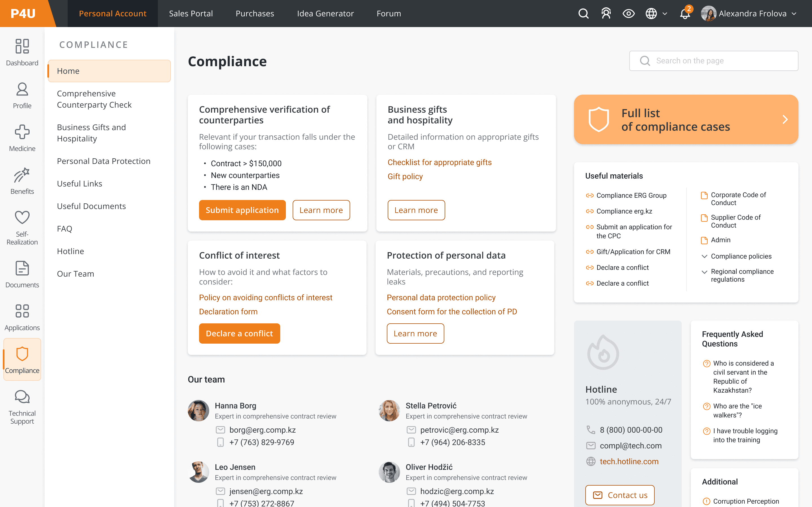This screenshot has height=507, width=812.
Task: Switch to Sales Portal tab
Action: click(191, 14)
